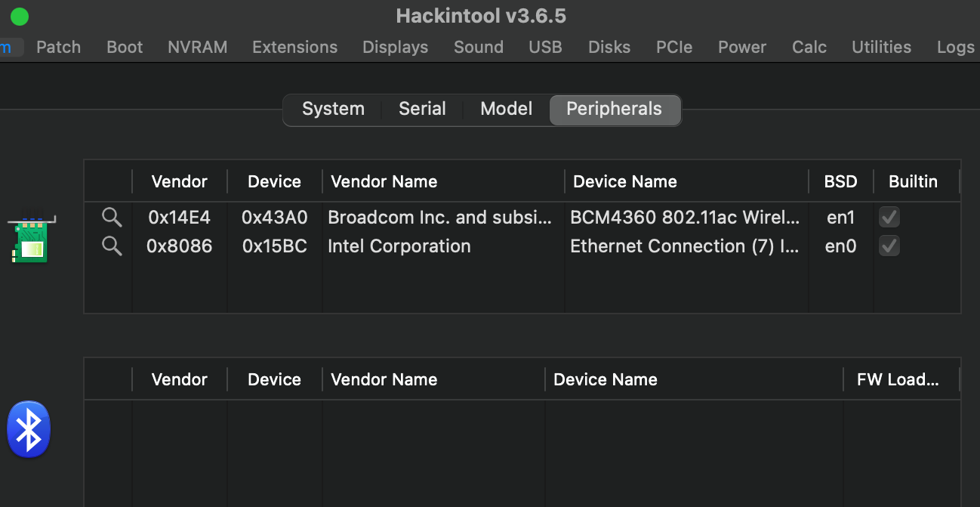Open the PCIe section

click(x=673, y=47)
